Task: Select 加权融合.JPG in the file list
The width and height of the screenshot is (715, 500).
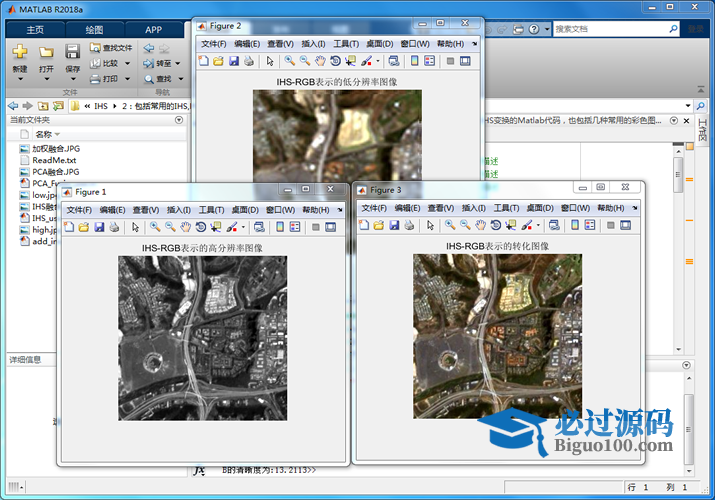Action: 55,148
